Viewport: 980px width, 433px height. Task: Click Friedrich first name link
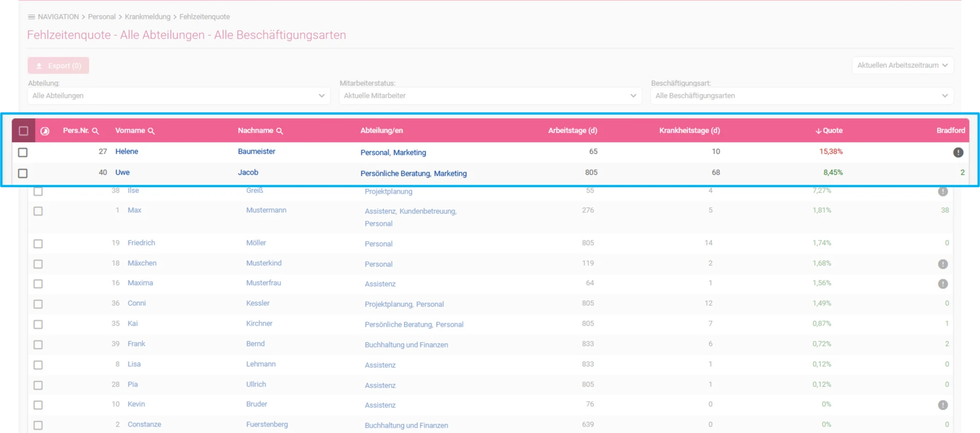pos(141,243)
